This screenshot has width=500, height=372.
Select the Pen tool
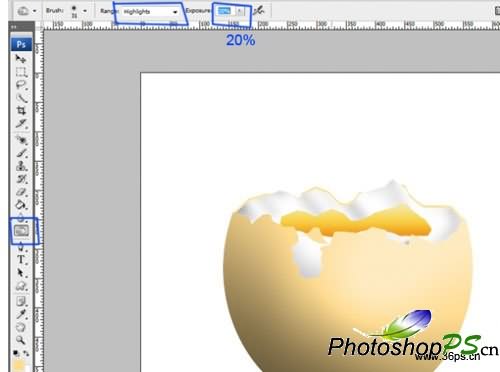click(x=21, y=247)
